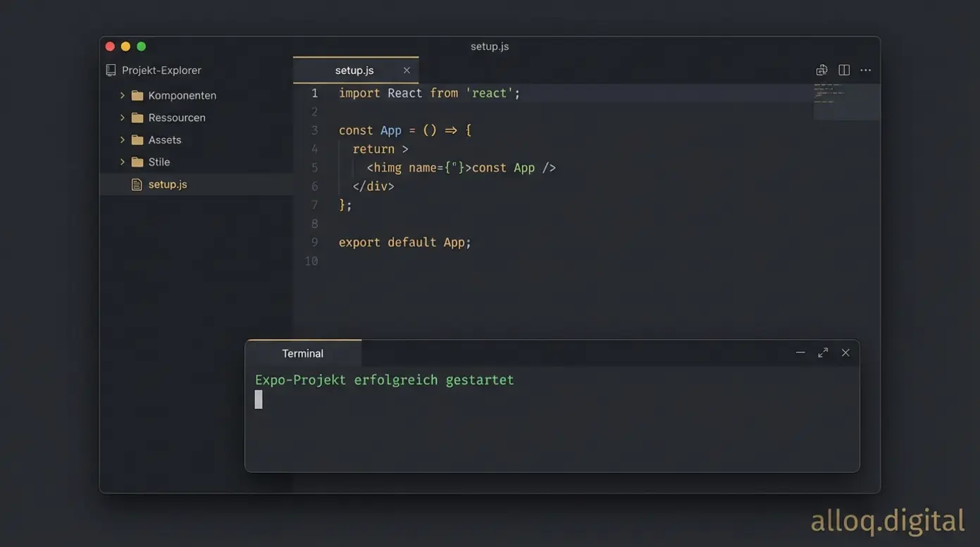Expand the Ressourcen folder
This screenshot has height=547, width=980.
click(121, 116)
